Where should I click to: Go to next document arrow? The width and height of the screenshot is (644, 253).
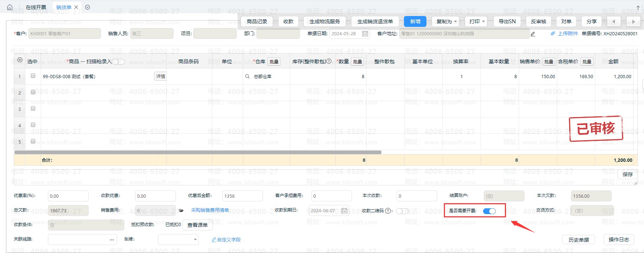click(633, 21)
